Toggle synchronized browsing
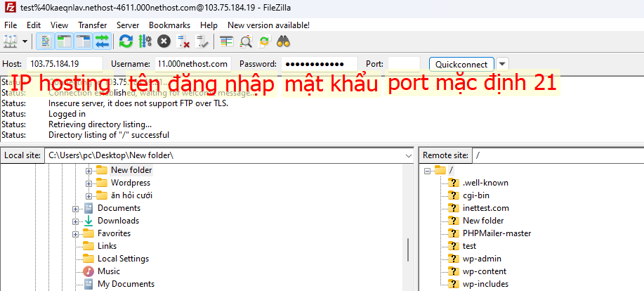 pos(265,41)
